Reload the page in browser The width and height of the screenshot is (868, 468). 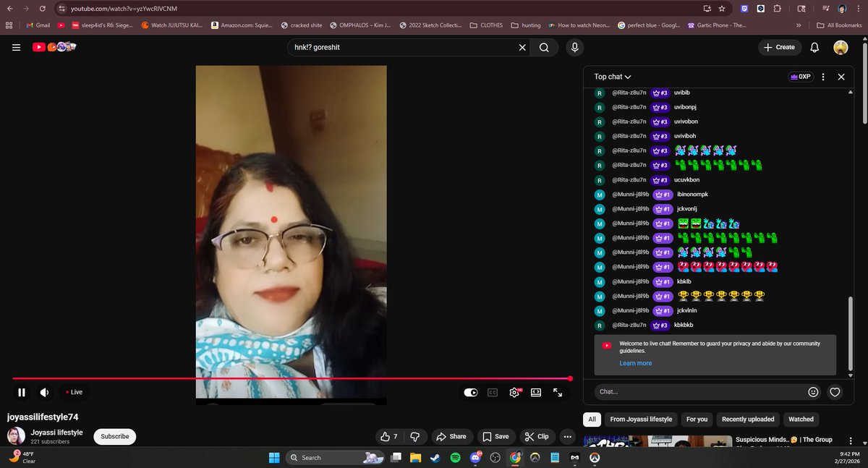(43, 9)
